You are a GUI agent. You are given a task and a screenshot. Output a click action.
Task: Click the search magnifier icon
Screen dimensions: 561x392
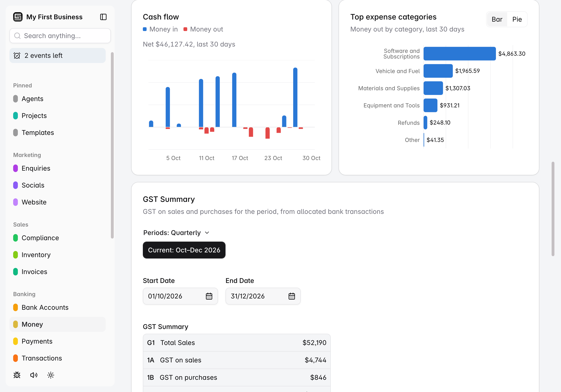(x=17, y=36)
